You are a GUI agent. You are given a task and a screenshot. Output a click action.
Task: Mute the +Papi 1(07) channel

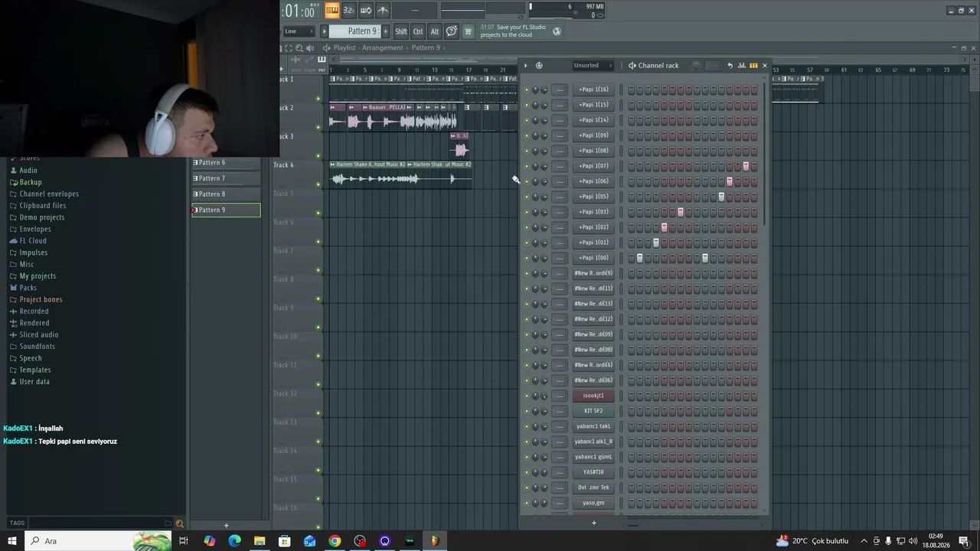pos(527,166)
